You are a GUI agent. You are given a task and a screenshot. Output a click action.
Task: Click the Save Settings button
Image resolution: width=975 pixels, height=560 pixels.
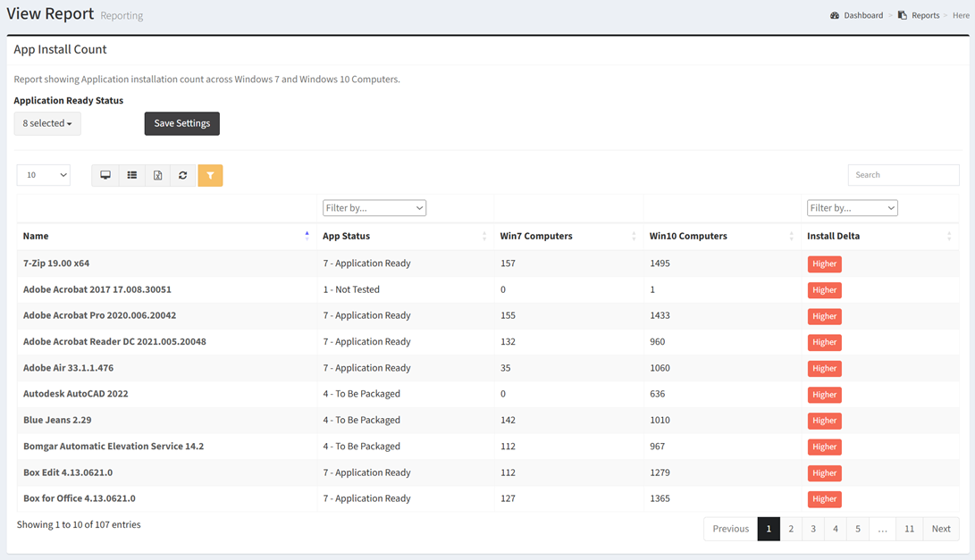tap(181, 123)
